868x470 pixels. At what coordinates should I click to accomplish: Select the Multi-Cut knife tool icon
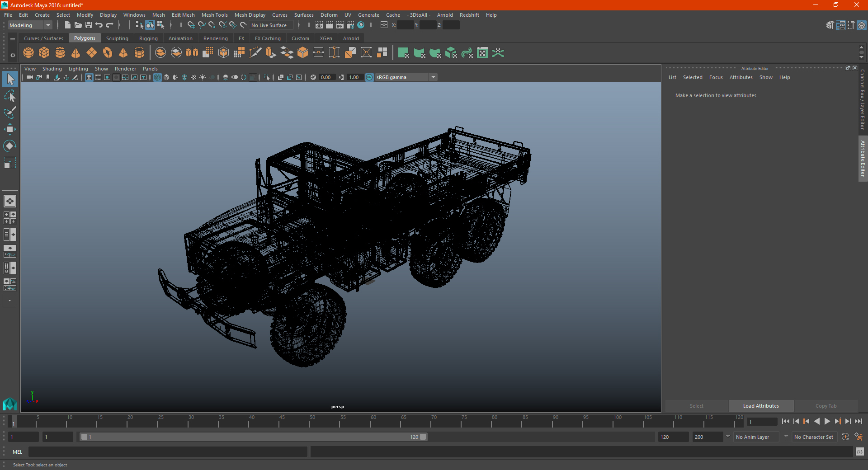[255, 53]
